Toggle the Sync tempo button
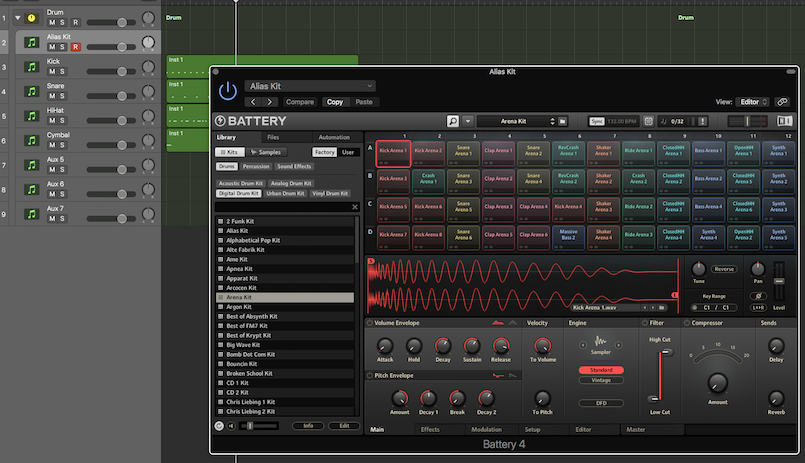805x463 pixels. 597,121
